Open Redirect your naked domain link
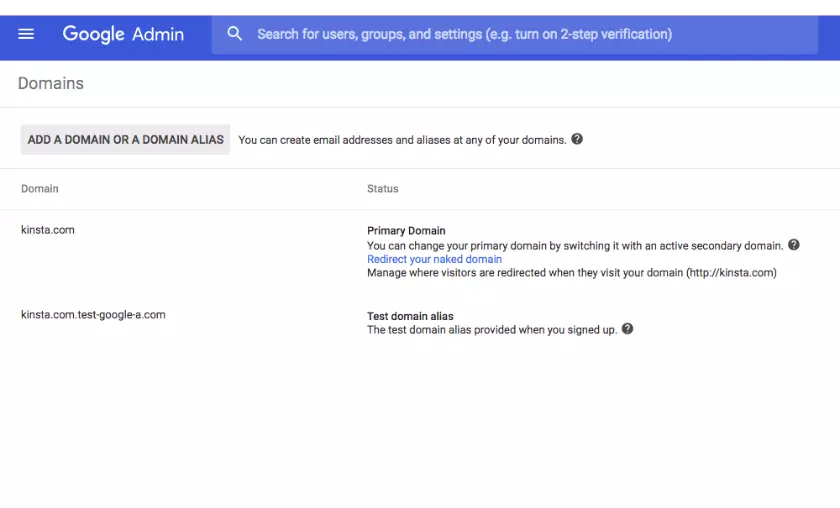The image size is (840, 508). [434, 259]
